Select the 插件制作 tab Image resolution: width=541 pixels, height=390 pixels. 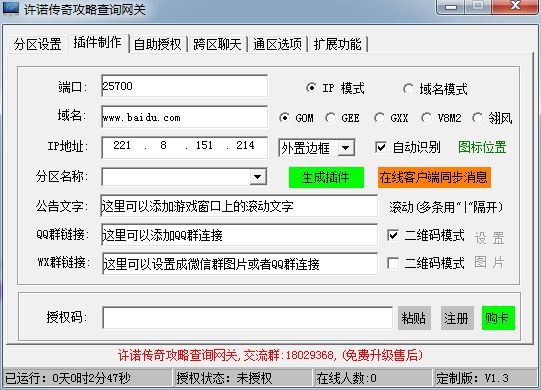coord(98,43)
